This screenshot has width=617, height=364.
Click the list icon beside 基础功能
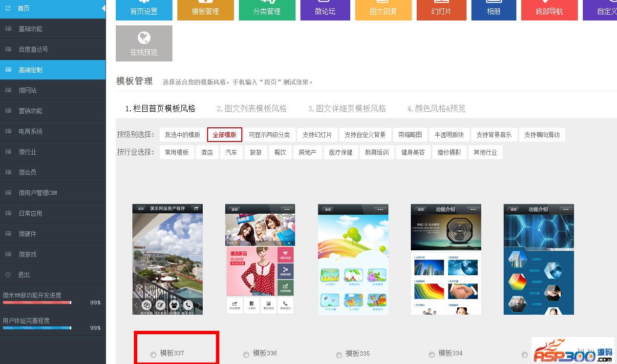pos(8,29)
